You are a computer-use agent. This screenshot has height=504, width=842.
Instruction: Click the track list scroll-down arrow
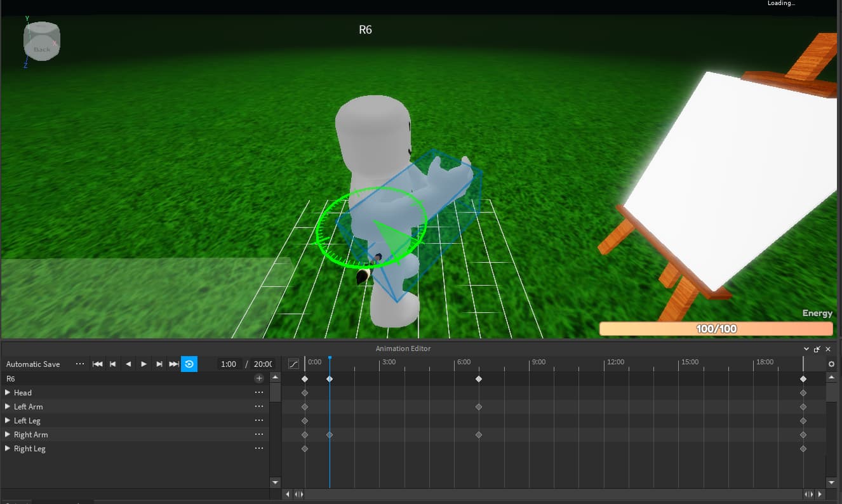tap(275, 482)
